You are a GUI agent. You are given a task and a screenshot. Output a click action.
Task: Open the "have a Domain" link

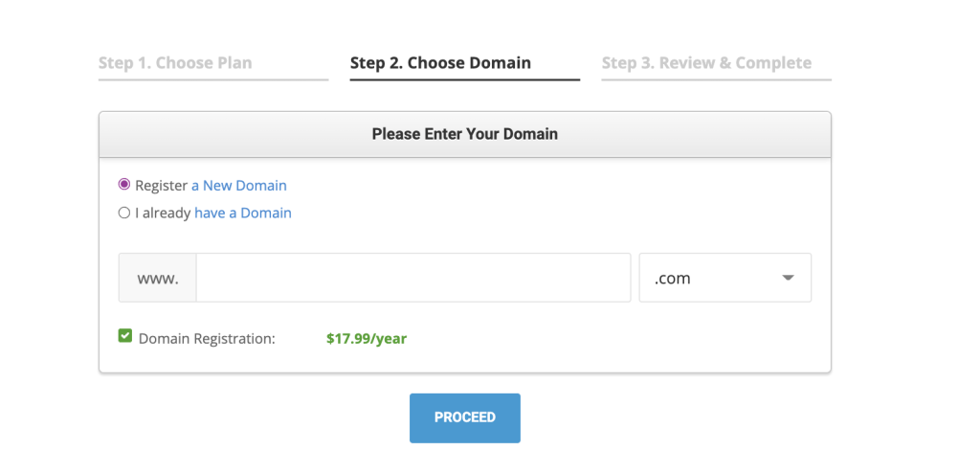click(243, 214)
